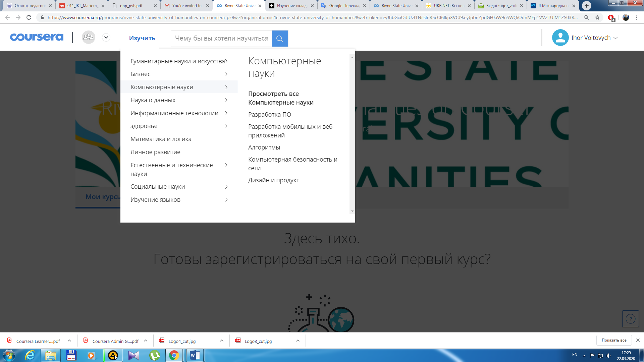Click the submenu vertical scrollbar

(x=352, y=134)
